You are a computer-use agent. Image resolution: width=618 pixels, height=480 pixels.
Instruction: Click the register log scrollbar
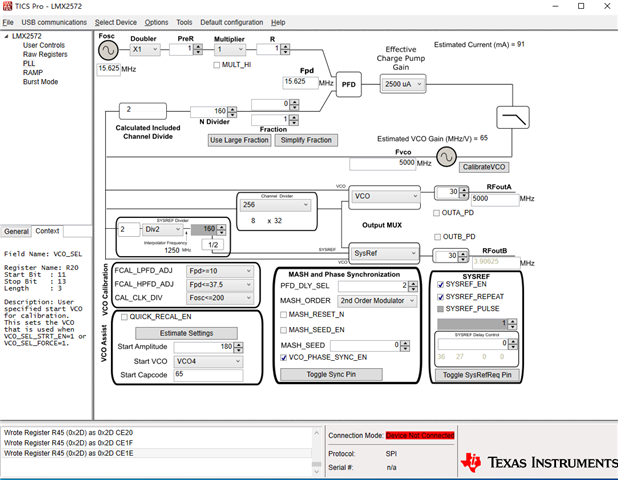coord(317,452)
